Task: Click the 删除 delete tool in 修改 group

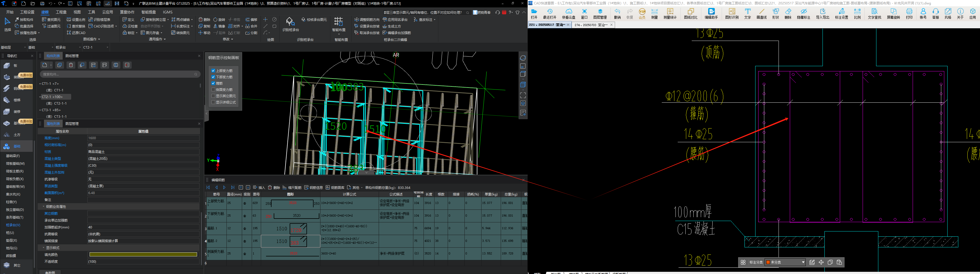Action: (205, 19)
